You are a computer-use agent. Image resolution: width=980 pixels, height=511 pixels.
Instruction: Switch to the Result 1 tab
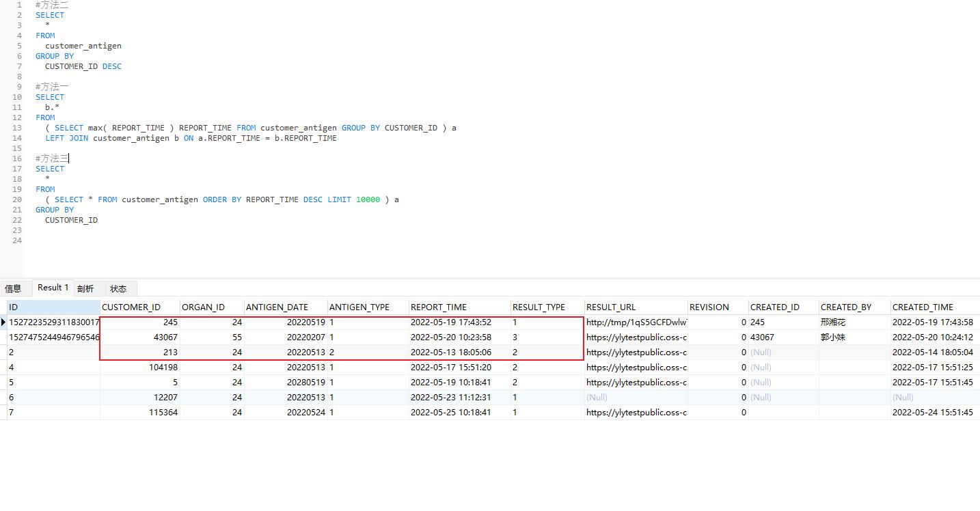52,288
